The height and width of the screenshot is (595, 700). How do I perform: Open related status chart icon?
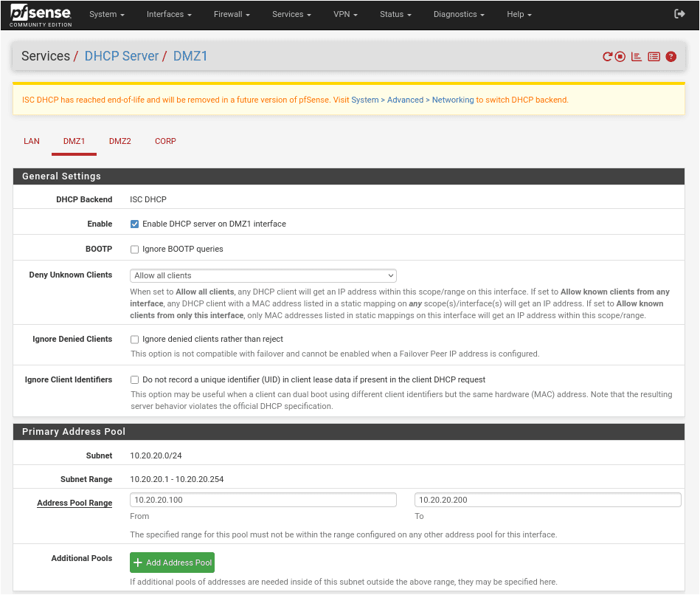pyautogui.click(x=637, y=57)
